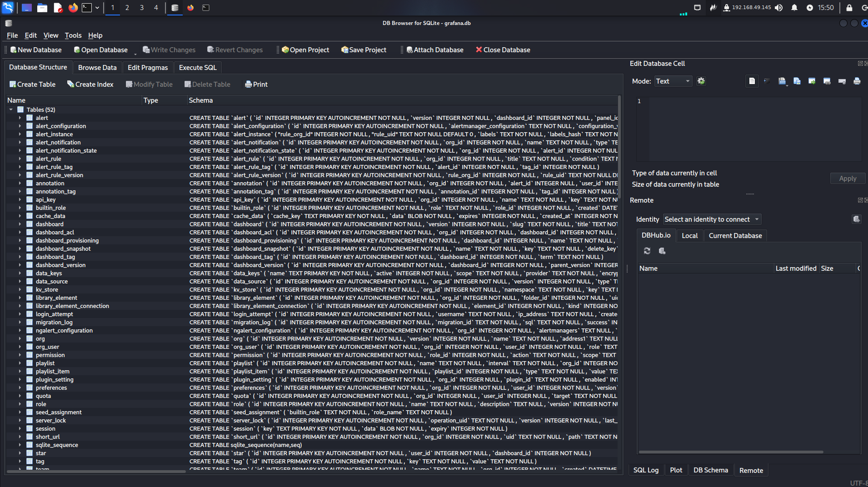Click into the cell editor text area
This screenshot has height=487, width=868.
(x=754, y=129)
